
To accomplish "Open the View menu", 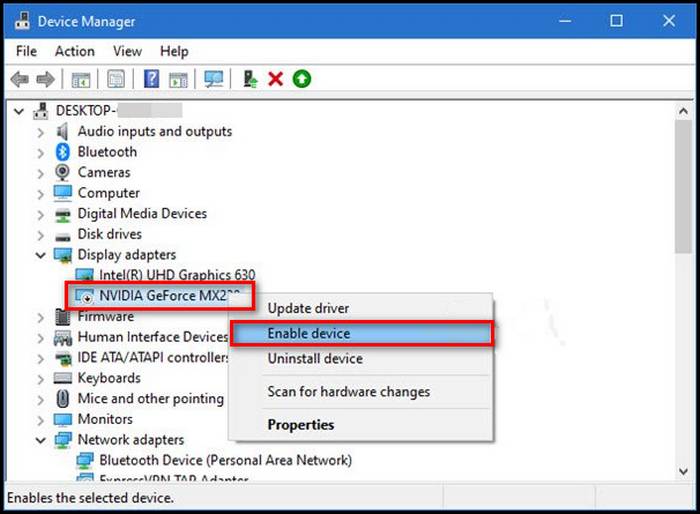I will tap(127, 51).
